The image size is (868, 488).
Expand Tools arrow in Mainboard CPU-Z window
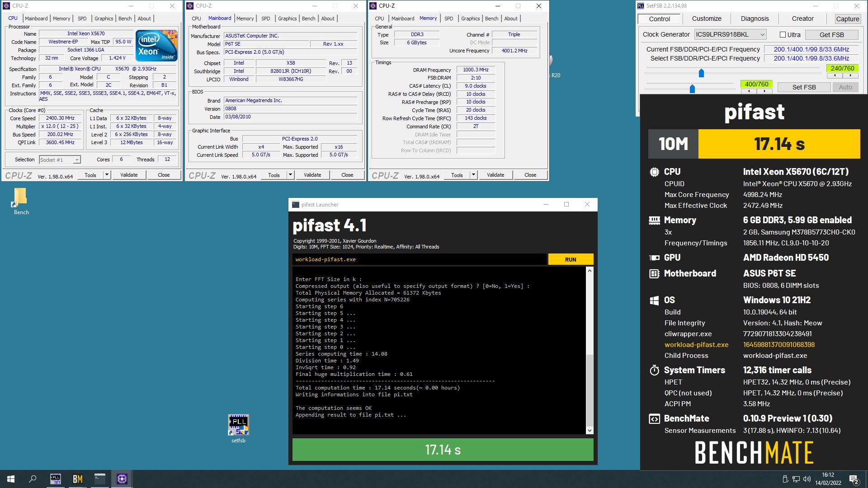[x=290, y=175]
